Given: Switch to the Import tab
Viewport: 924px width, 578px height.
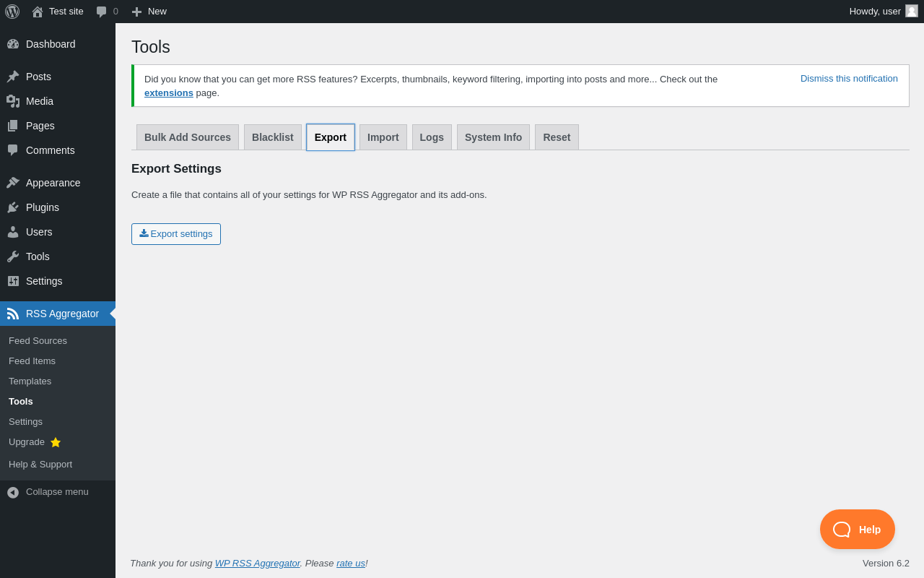Looking at the screenshot, I should tap(383, 137).
